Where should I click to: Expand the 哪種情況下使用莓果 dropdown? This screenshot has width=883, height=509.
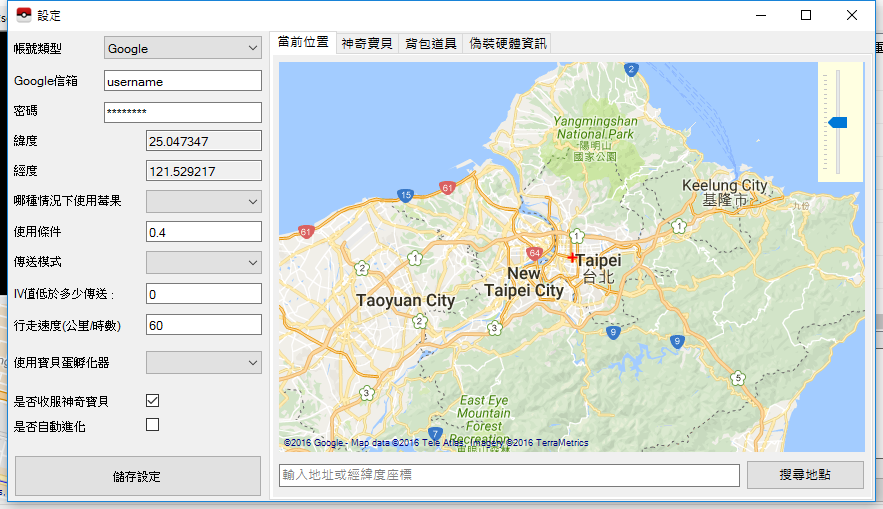(204, 202)
